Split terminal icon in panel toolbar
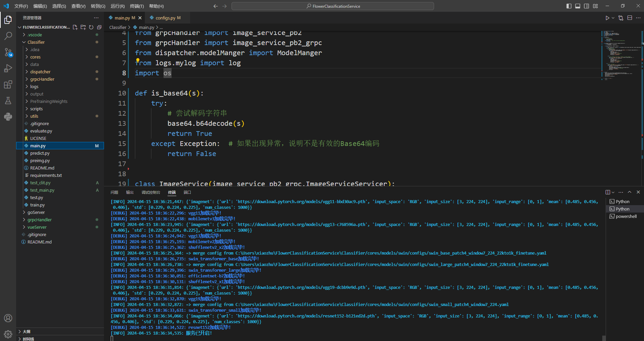The image size is (644, 341). coord(608,192)
